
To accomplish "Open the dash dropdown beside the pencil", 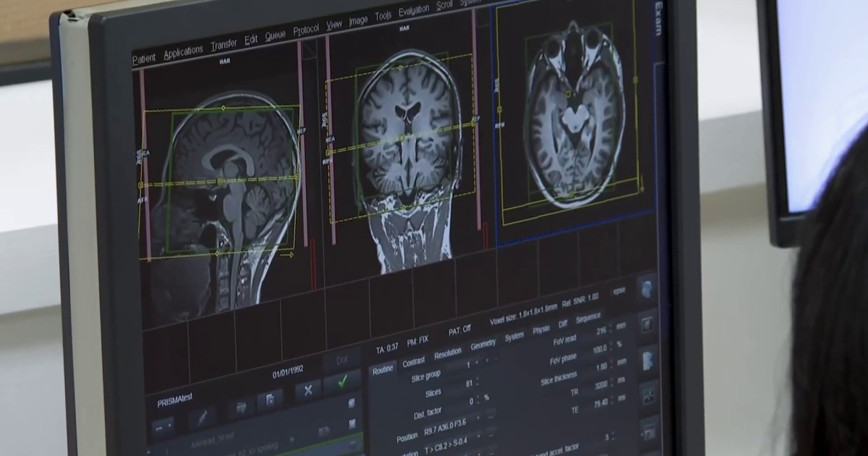I will (162, 428).
